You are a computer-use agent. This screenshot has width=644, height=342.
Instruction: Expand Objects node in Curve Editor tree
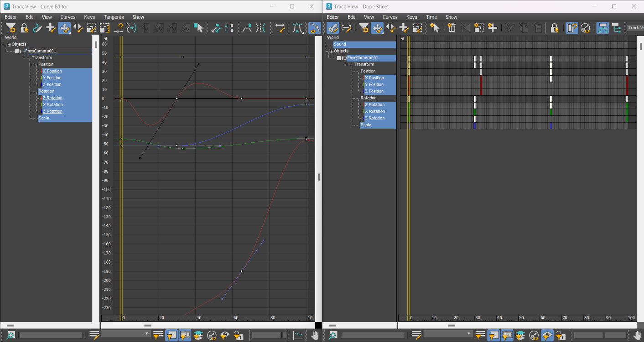tap(9, 44)
